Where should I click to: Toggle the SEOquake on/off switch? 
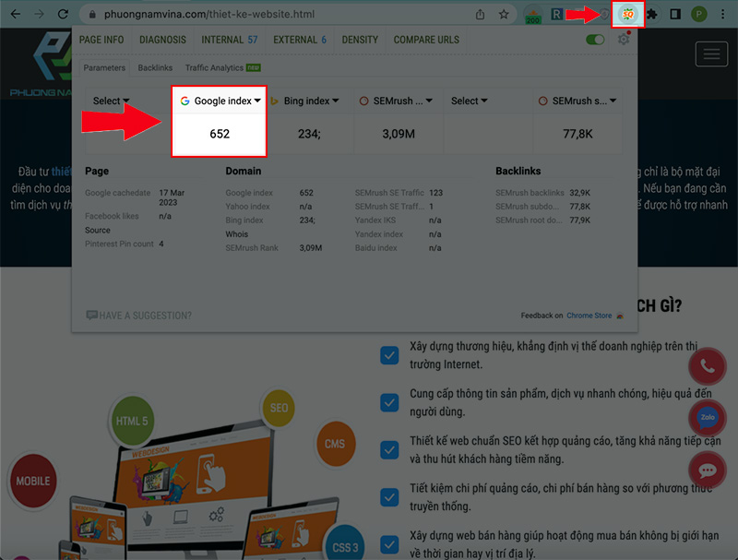point(595,40)
